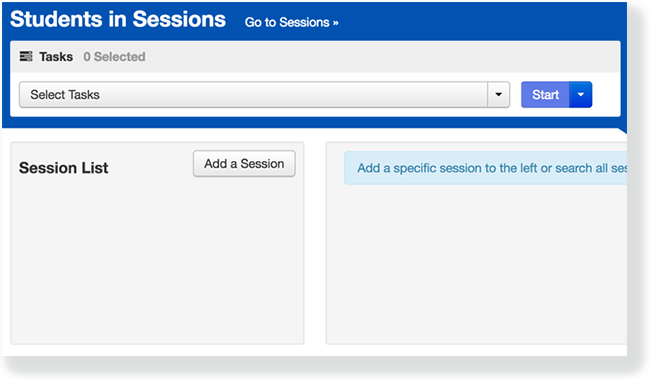
Task: Expand the caret beside the Start button
Action: 581,95
